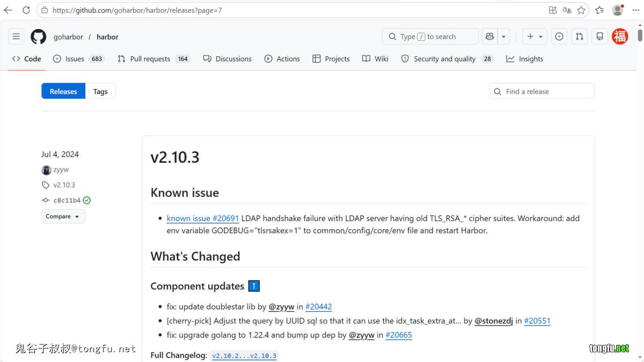Viewport: 644px width, 362px height.
Task: Switch to the Code tab
Action: pyautogui.click(x=26, y=59)
